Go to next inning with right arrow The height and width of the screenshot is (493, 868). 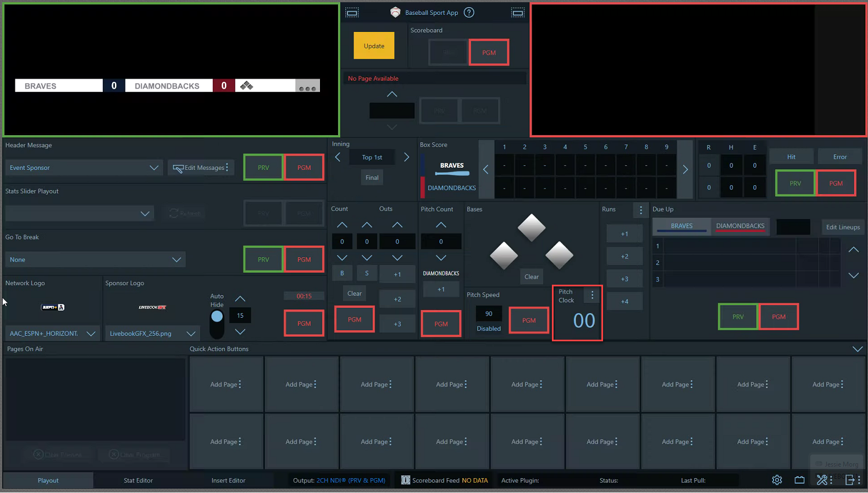point(406,157)
